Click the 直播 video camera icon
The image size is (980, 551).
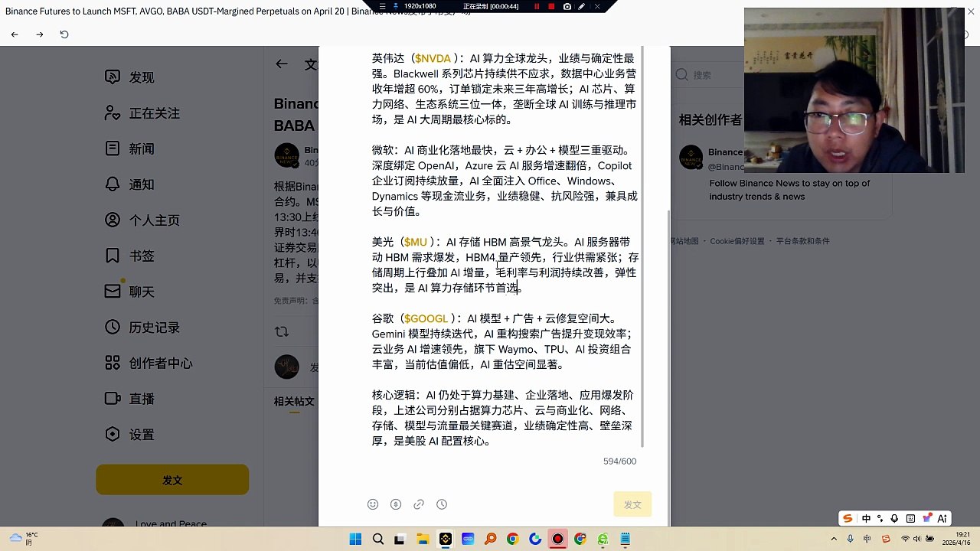(x=113, y=399)
